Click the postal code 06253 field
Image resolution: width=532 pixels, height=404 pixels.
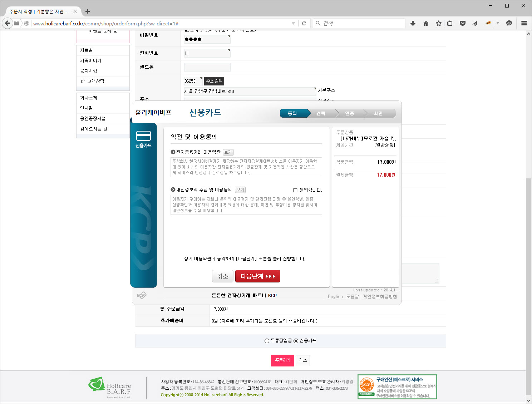click(x=193, y=81)
